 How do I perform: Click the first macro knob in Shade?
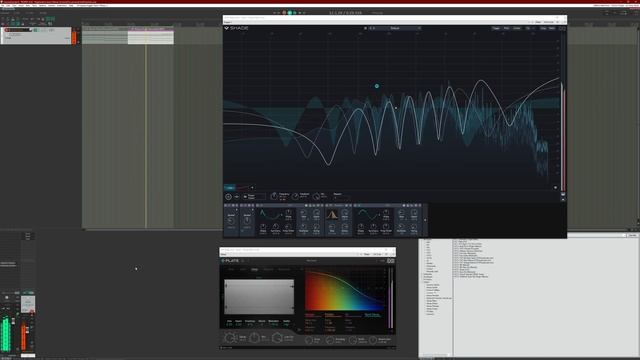click(x=231, y=220)
